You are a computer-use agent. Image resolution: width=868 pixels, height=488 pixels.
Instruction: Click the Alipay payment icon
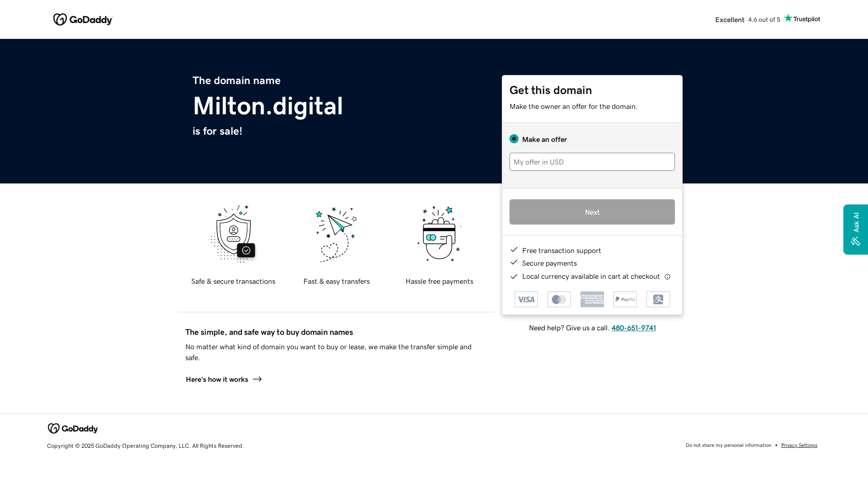pyautogui.click(x=658, y=299)
